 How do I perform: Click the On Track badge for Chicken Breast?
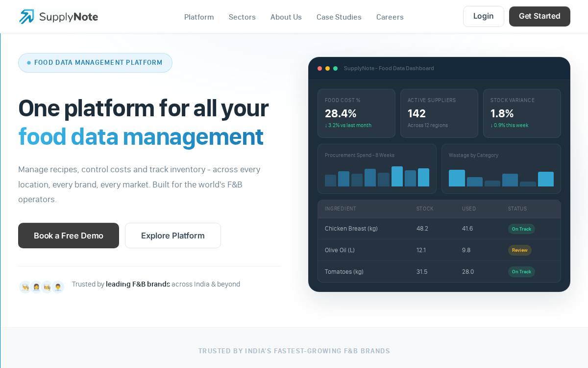pyautogui.click(x=521, y=229)
